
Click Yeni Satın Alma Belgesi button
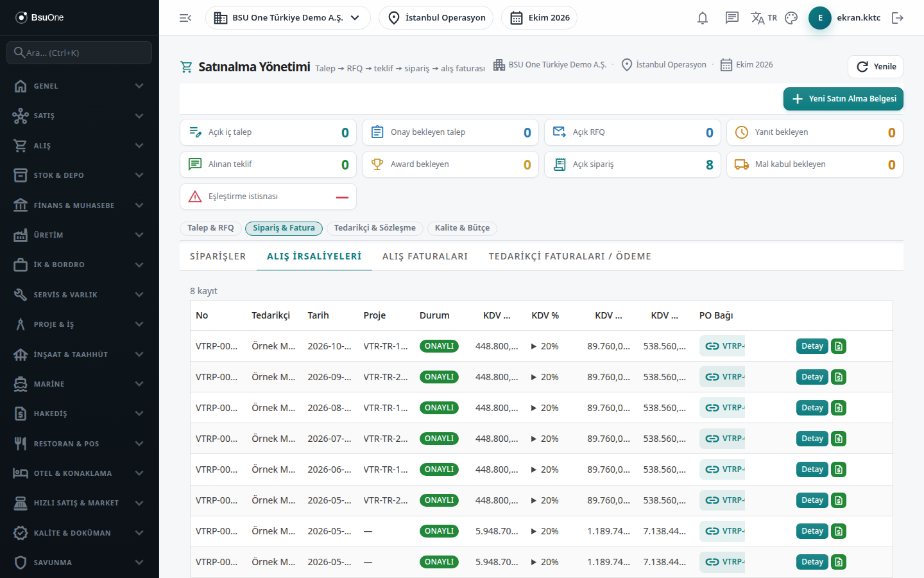pos(843,99)
